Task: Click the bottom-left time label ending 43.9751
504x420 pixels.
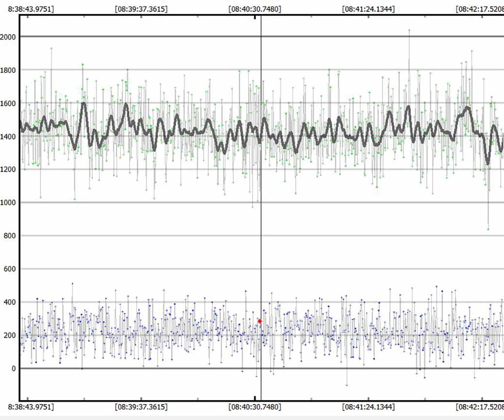Action: 31,407
